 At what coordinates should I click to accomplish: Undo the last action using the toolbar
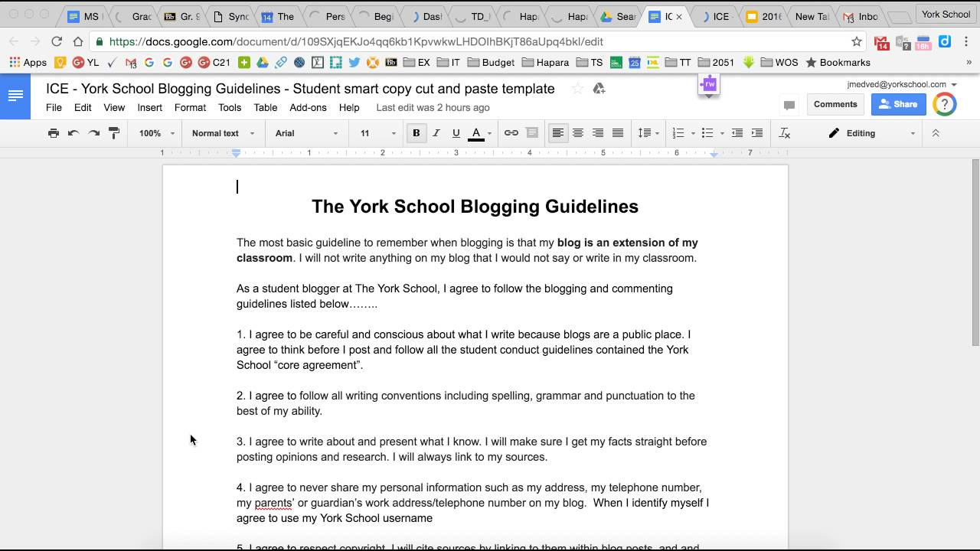[73, 133]
